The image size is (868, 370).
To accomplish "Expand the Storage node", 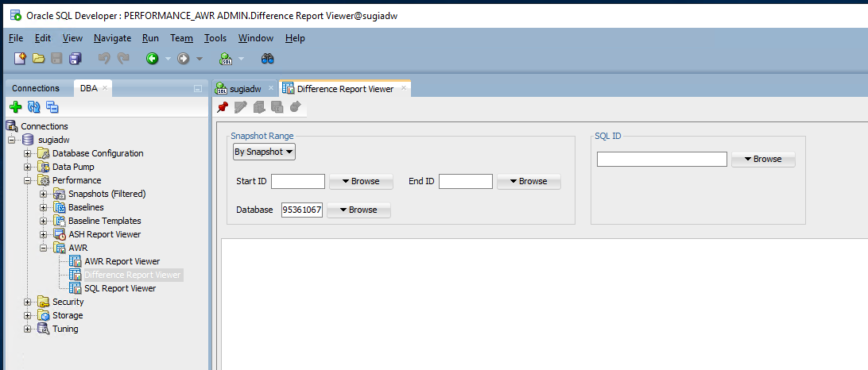I will pos(27,315).
